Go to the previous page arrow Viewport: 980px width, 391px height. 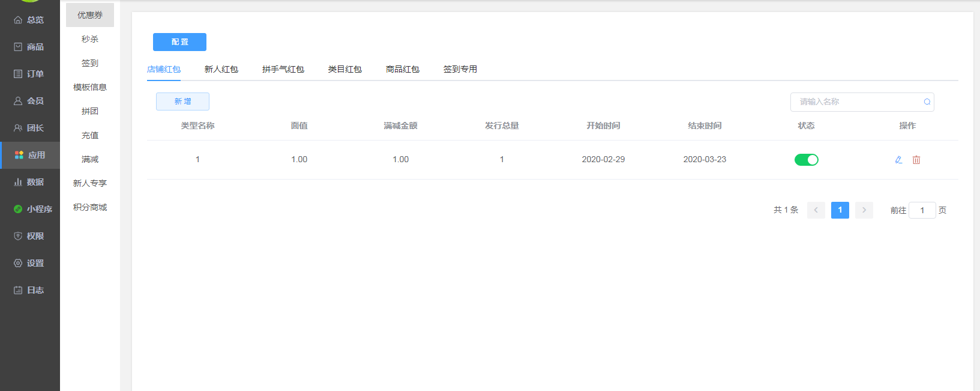click(x=816, y=210)
